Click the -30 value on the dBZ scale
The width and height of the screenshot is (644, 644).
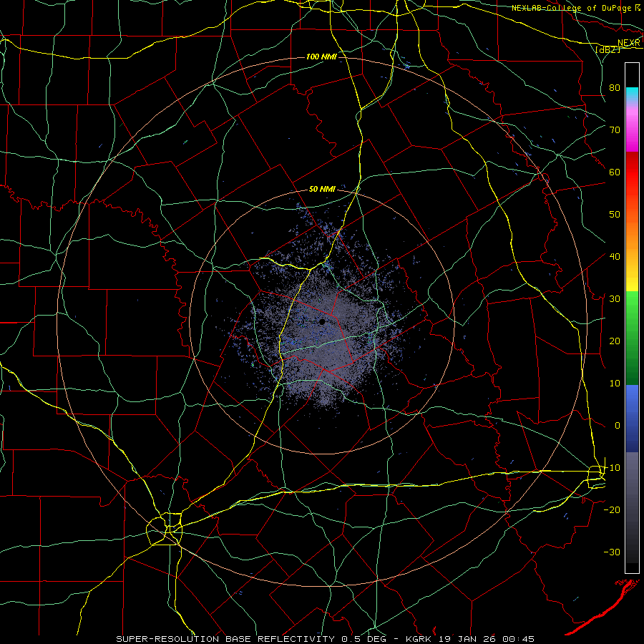pos(612,552)
